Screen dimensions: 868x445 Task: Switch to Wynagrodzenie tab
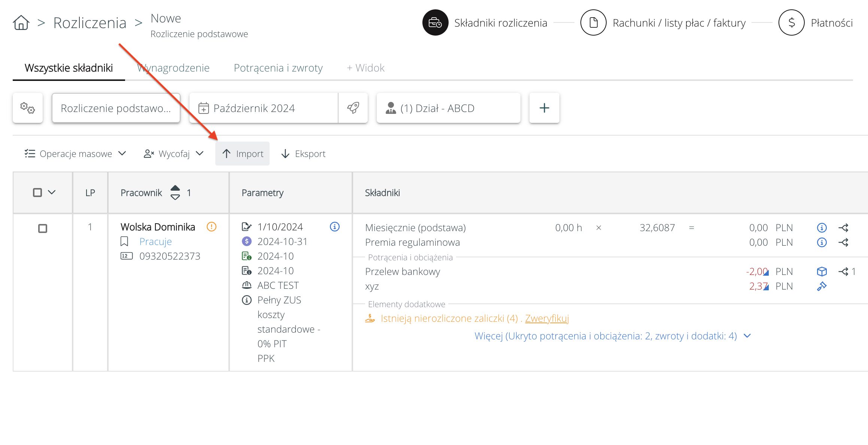click(x=173, y=68)
